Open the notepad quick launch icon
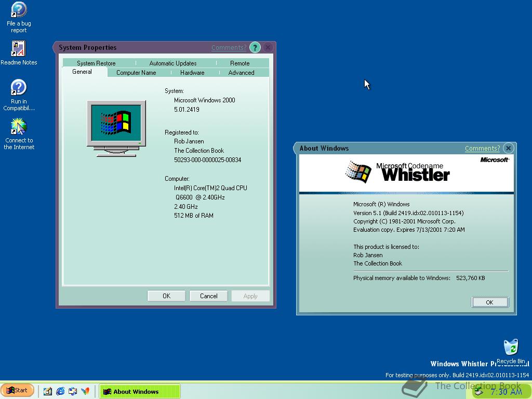Image resolution: width=532 pixels, height=399 pixels. pyautogui.click(x=47, y=391)
